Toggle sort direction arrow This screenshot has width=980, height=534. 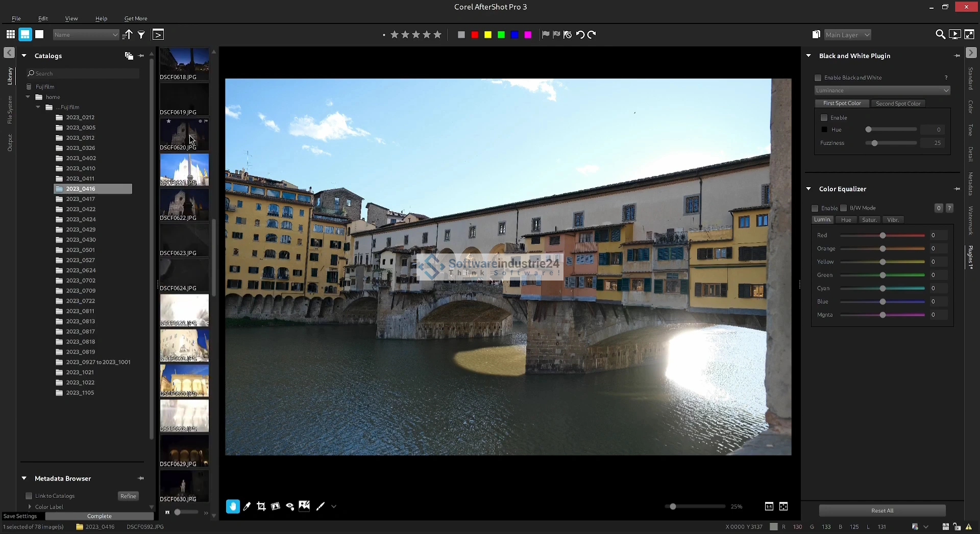pos(128,35)
